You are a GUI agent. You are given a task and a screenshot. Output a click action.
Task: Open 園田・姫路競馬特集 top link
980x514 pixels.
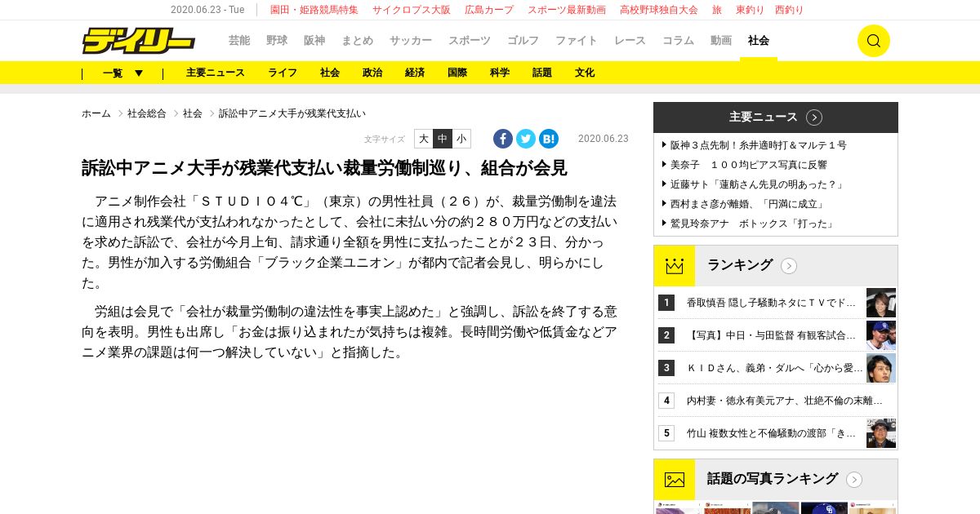(x=314, y=10)
